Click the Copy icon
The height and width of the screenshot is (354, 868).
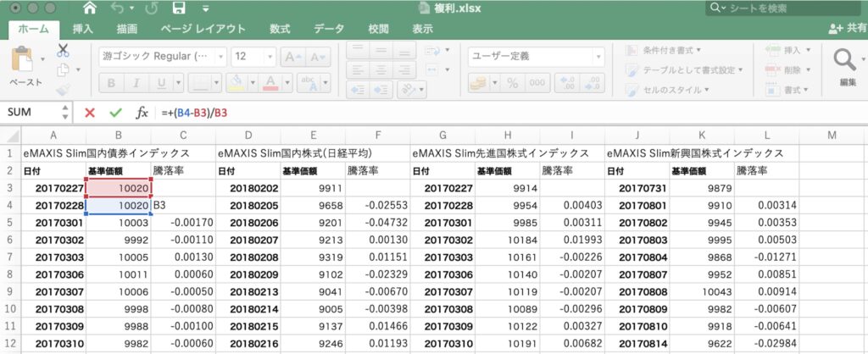63,69
